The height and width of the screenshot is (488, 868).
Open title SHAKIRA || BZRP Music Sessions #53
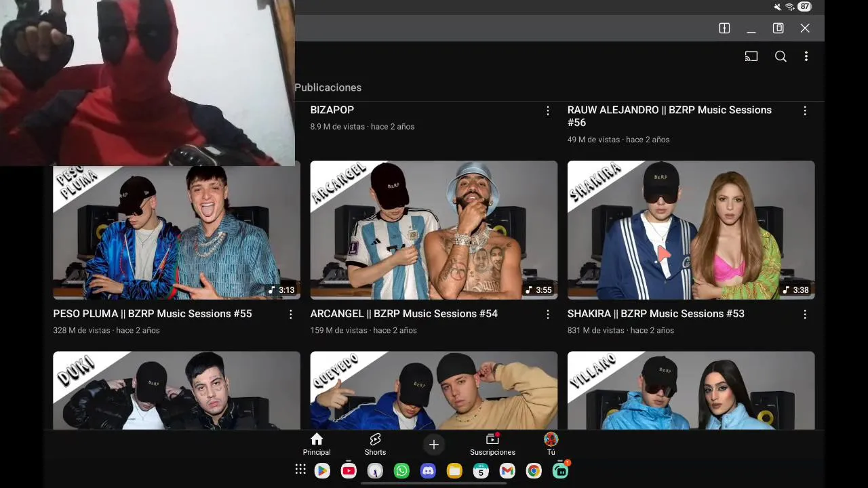click(x=656, y=314)
